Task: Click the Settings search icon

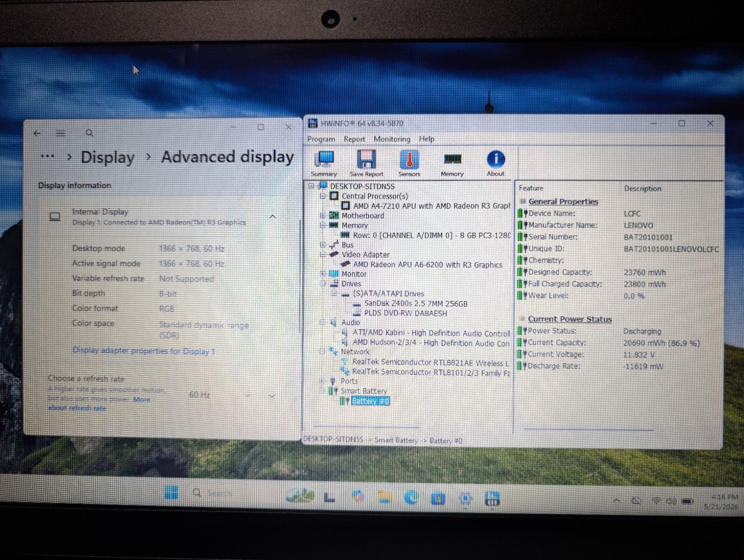Action: [89, 133]
